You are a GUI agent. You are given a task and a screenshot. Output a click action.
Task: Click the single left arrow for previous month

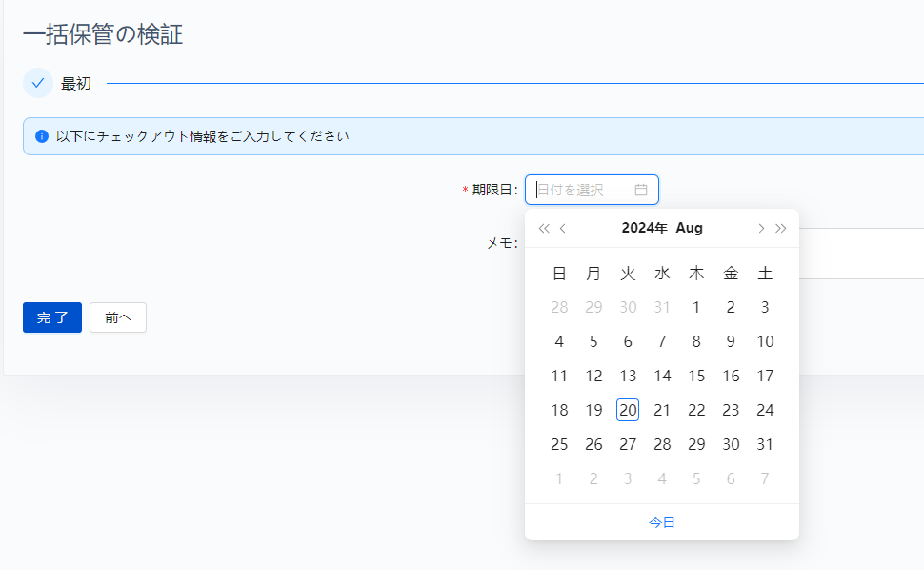point(563,228)
